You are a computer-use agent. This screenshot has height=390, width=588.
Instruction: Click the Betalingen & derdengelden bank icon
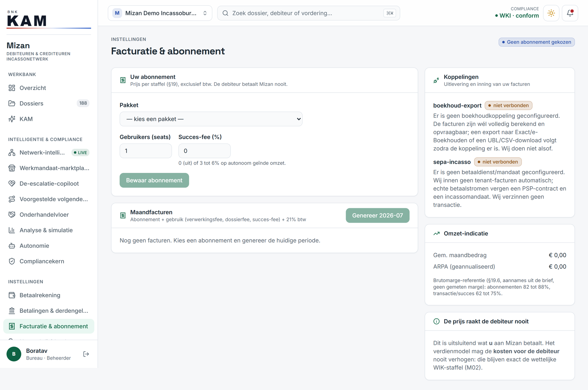click(12, 311)
